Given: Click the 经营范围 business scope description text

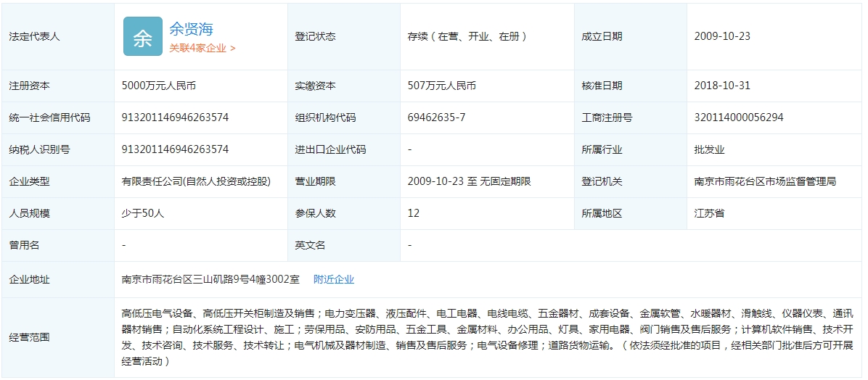Looking at the screenshot, I should (486, 337).
